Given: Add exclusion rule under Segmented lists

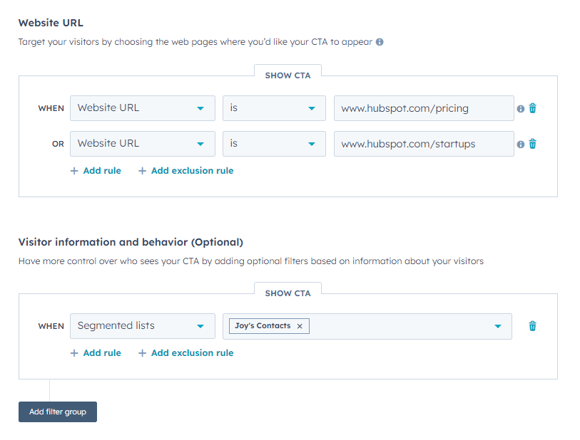Looking at the screenshot, I should pyautogui.click(x=186, y=353).
